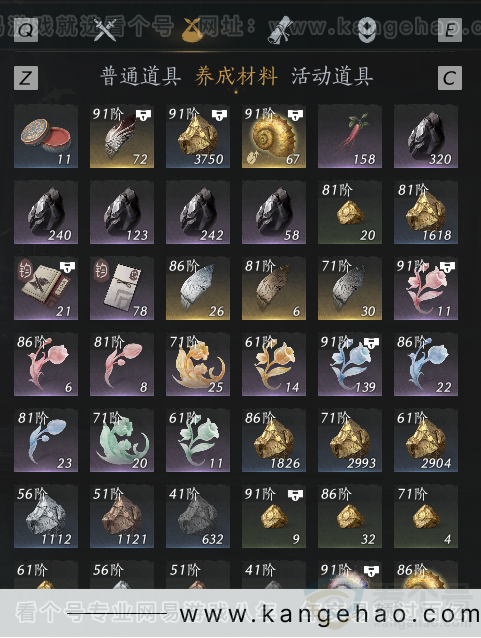Click the Z previous category button
The height and width of the screenshot is (638, 481).
(26, 78)
